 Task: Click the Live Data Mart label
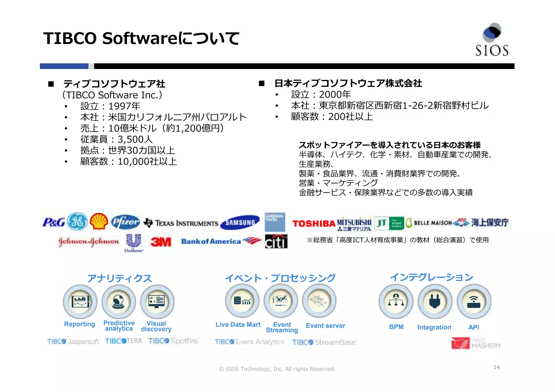[x=238, y=325]
